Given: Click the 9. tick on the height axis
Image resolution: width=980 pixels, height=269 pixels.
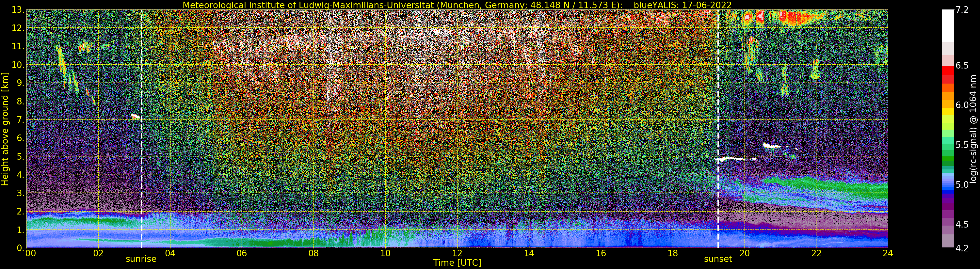Looking at the screenshot, I should tap(20, 83).
